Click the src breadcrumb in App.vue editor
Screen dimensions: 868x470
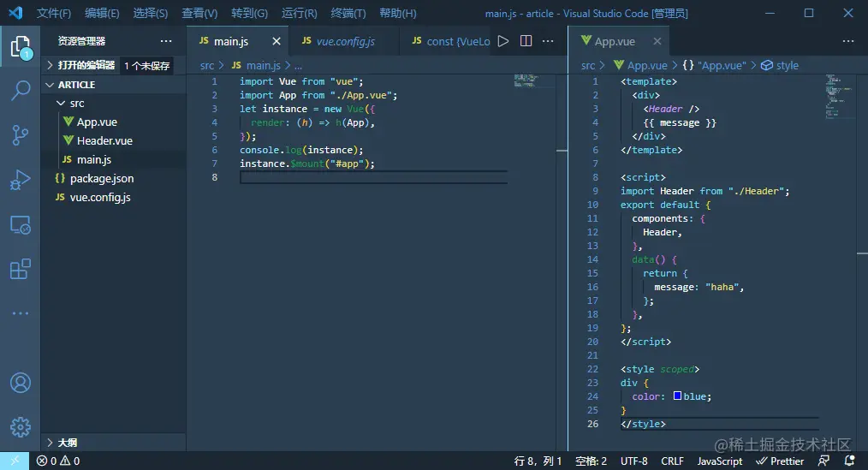(588, 65)
